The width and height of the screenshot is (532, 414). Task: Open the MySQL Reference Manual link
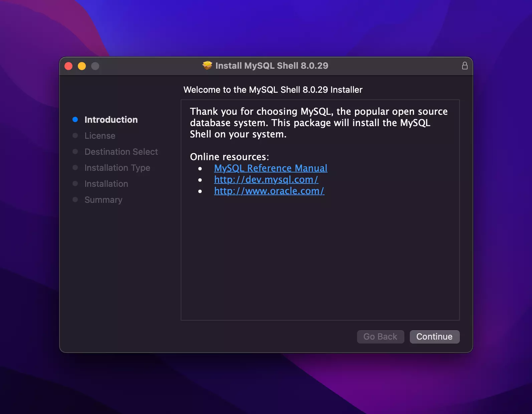(x=271, y=168)
